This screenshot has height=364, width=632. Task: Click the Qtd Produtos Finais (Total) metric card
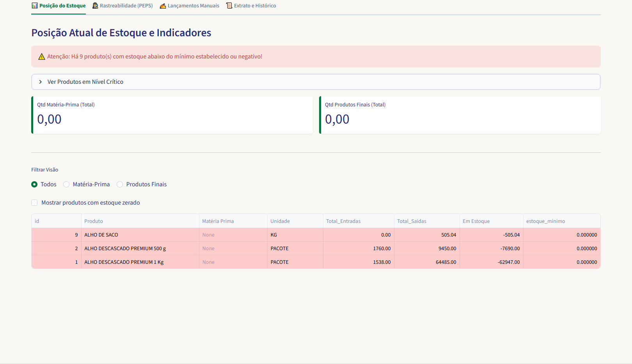click(460, 115)
